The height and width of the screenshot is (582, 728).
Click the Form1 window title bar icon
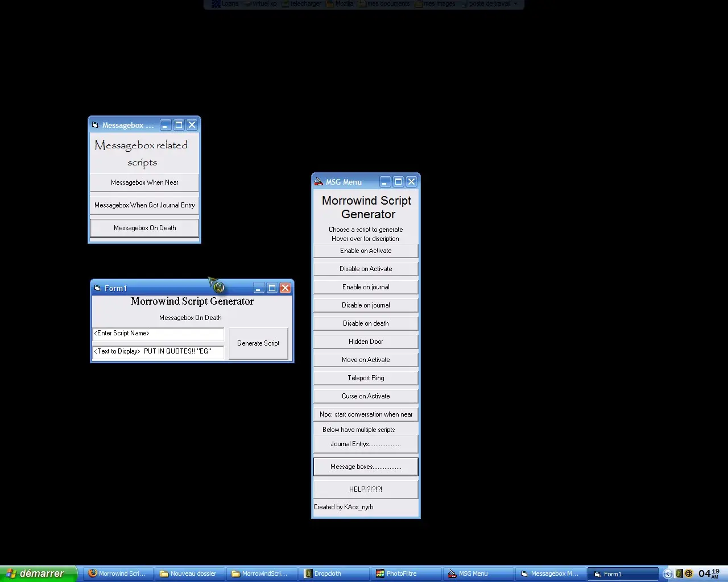(97, 288)
